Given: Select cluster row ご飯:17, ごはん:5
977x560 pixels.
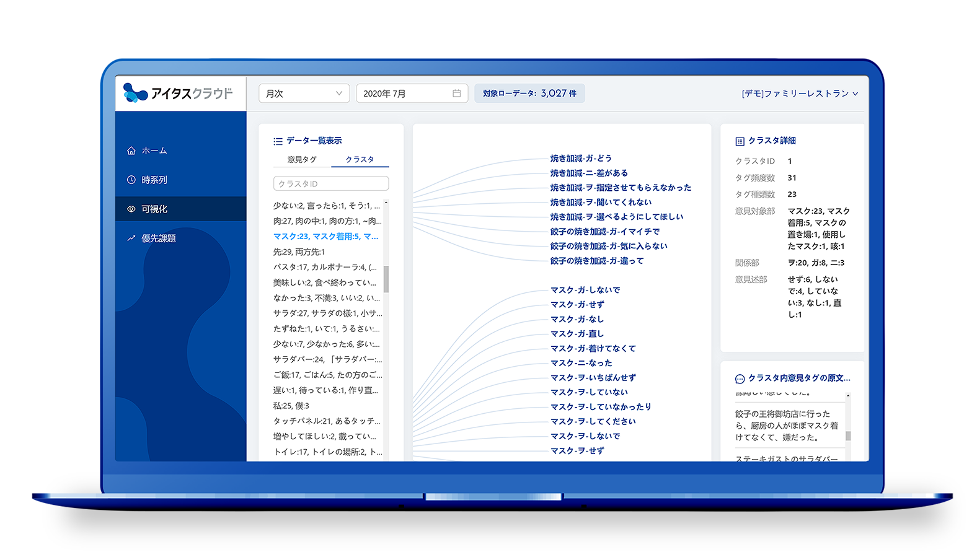Looking at the screenshot, I should click(x=327, y=375).
